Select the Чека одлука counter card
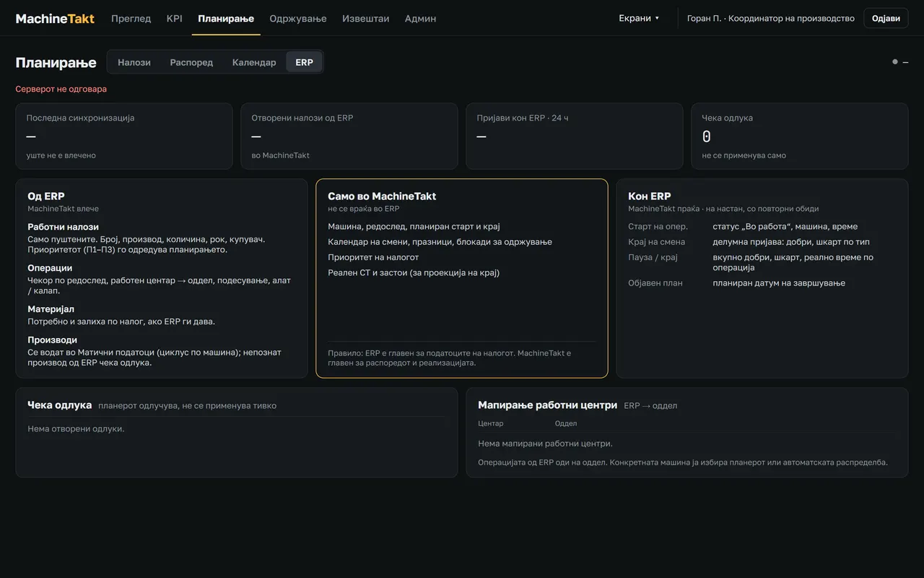The width and height of the screenshot is (924, 578). click(x=800, y=136)
